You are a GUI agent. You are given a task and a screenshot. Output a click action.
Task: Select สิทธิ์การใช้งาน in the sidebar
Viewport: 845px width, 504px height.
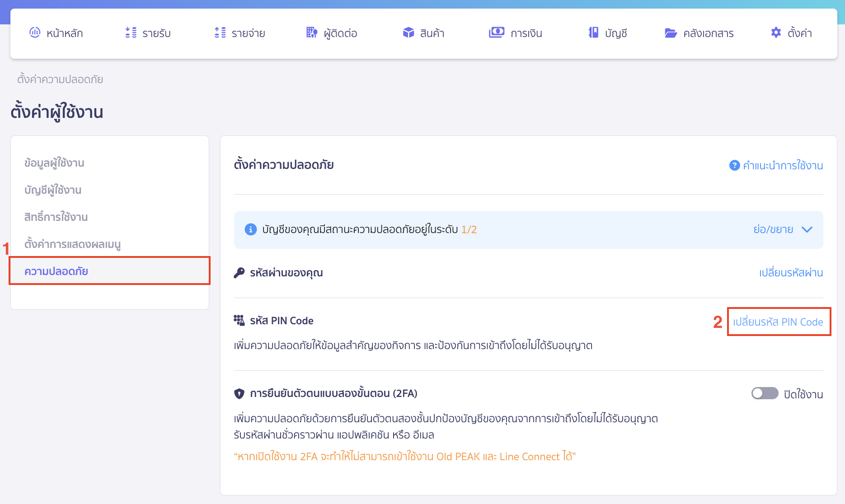click(56, 217)
